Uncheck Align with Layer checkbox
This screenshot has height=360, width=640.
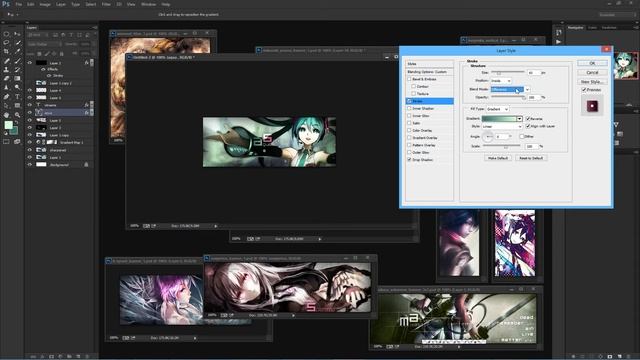tap(528, 126)
